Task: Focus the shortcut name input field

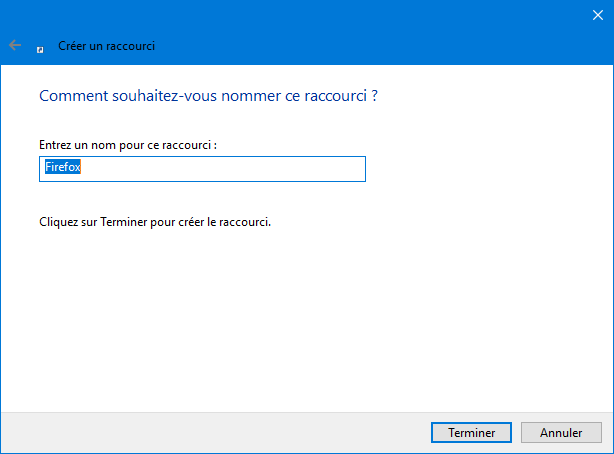Action: point(202,169)
